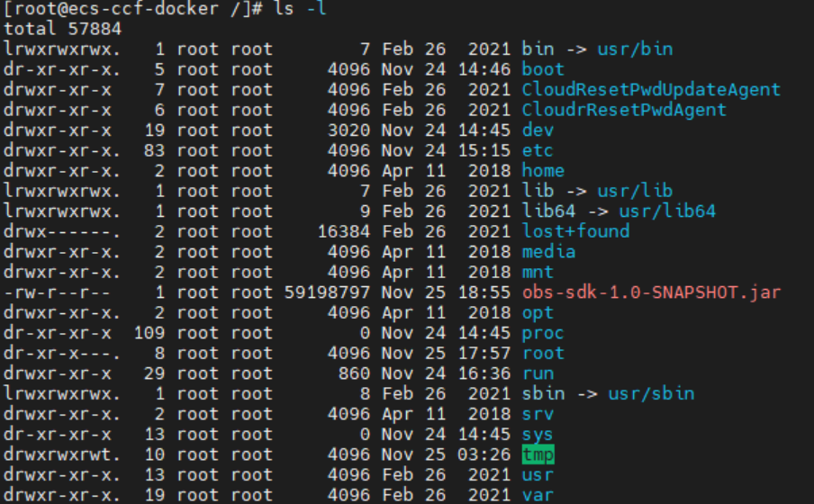
Task: Click the mnt directory name
Action: [538, 272]
